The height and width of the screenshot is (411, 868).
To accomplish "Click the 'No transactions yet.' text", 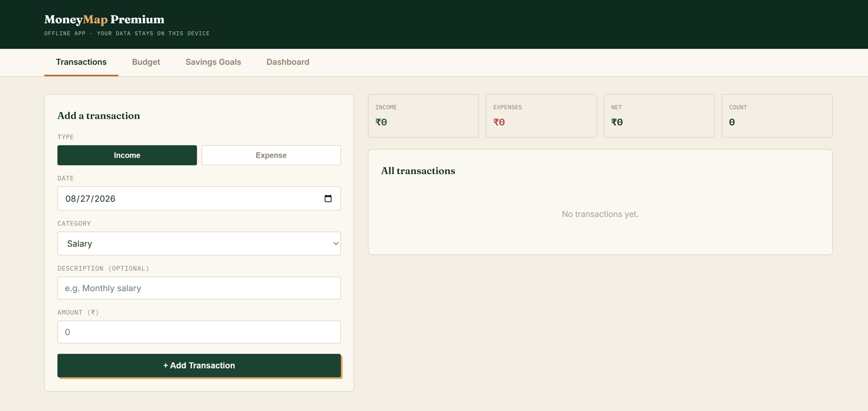I will pos(600,214).
